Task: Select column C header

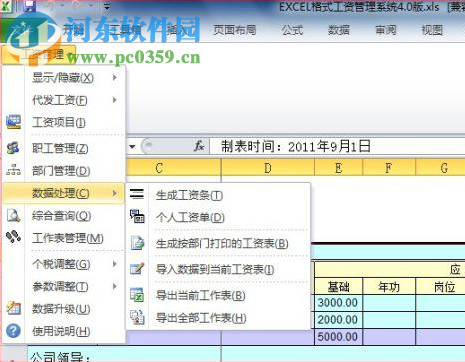Action: tap(173, 168)
